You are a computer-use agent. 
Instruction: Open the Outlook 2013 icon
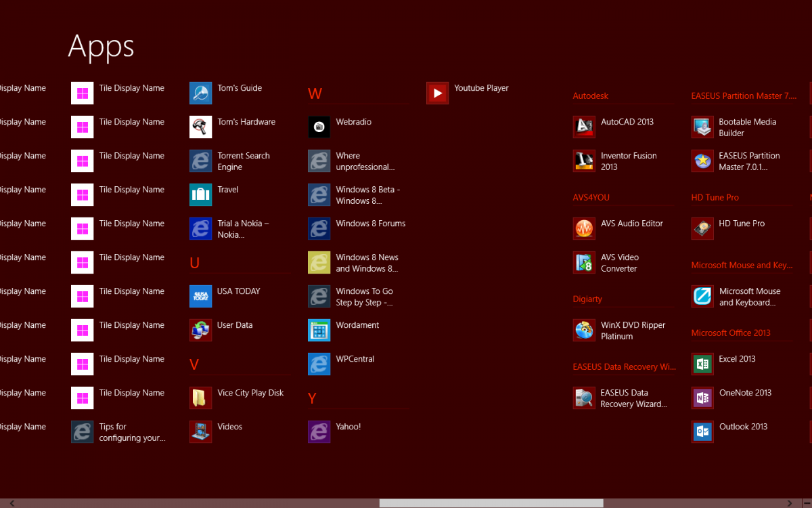click(x=702, y=431)
